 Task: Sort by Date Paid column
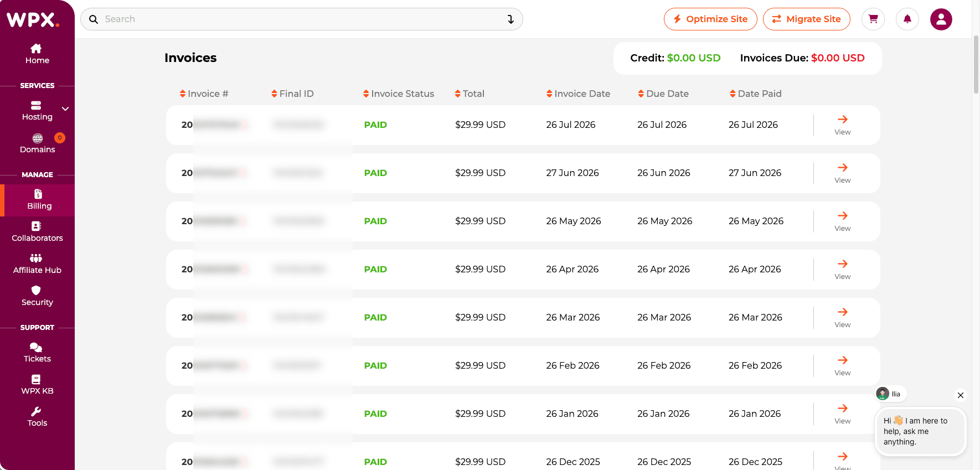[x=756, y=94]
